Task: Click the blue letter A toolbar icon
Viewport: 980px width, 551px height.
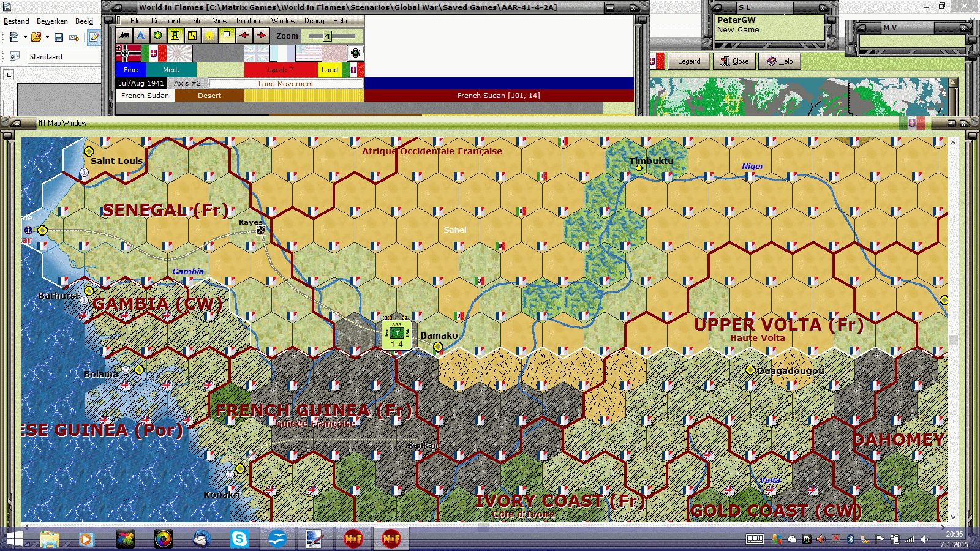Action: [x=140, y=36]
